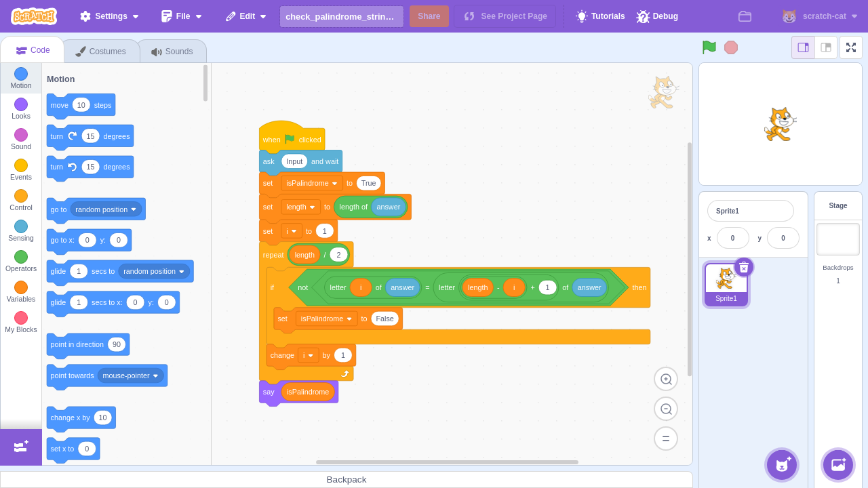Click the steps value in move block
The image size is (868, 488).
pos(81,105)
